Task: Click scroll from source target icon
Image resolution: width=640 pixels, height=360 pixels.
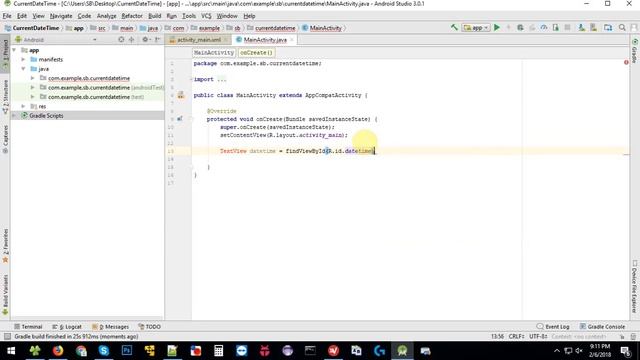Action: pyautogui.click(x=121, y=40)
